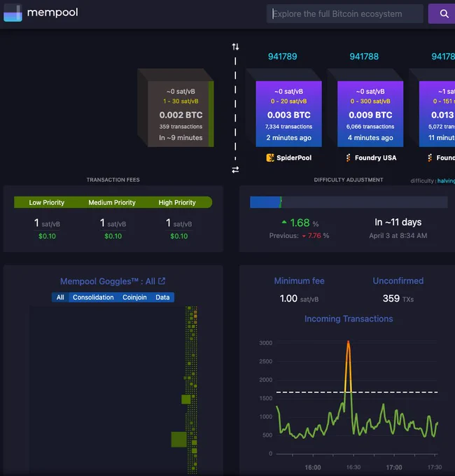
Task: Click the April 3 at 8:34 AM date
Action: pos(398,236)
